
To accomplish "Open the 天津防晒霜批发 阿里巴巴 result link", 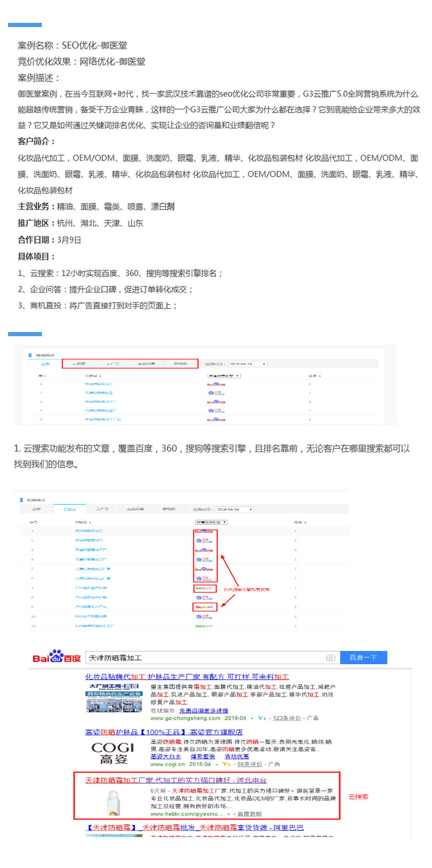I will coord(194,827).
